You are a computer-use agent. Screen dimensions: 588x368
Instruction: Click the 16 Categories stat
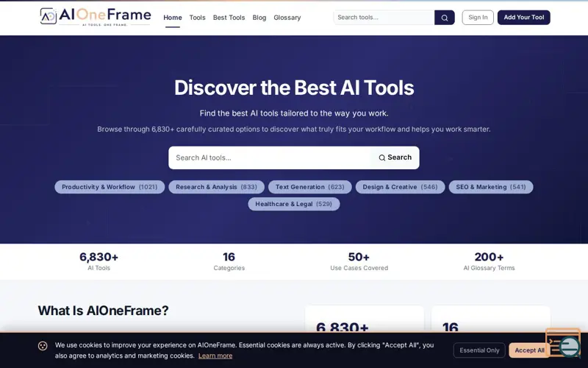click(229, 261)
